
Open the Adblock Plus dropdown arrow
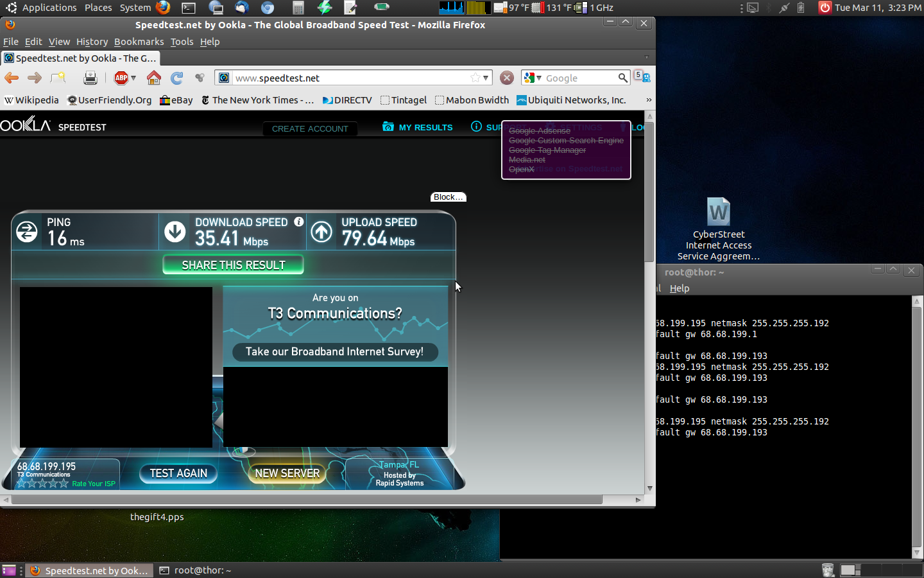point(133,78)
